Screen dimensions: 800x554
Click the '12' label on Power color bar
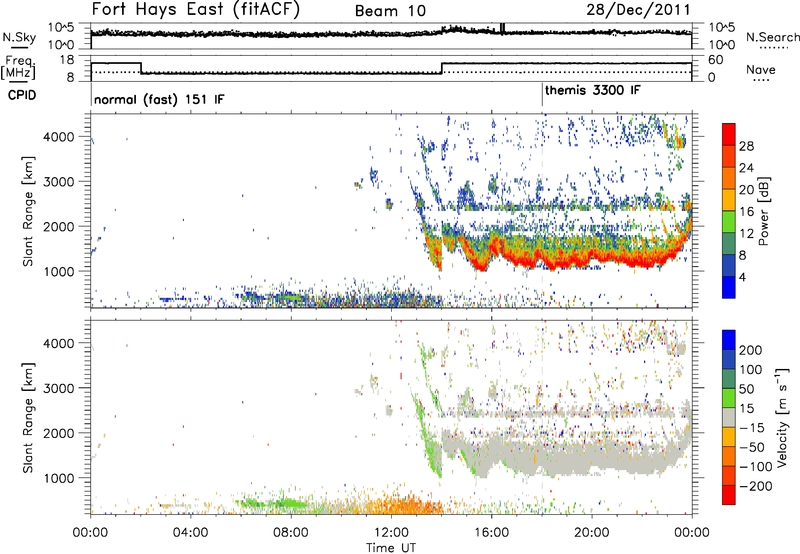pyautogui.click(x=746, y=234)
